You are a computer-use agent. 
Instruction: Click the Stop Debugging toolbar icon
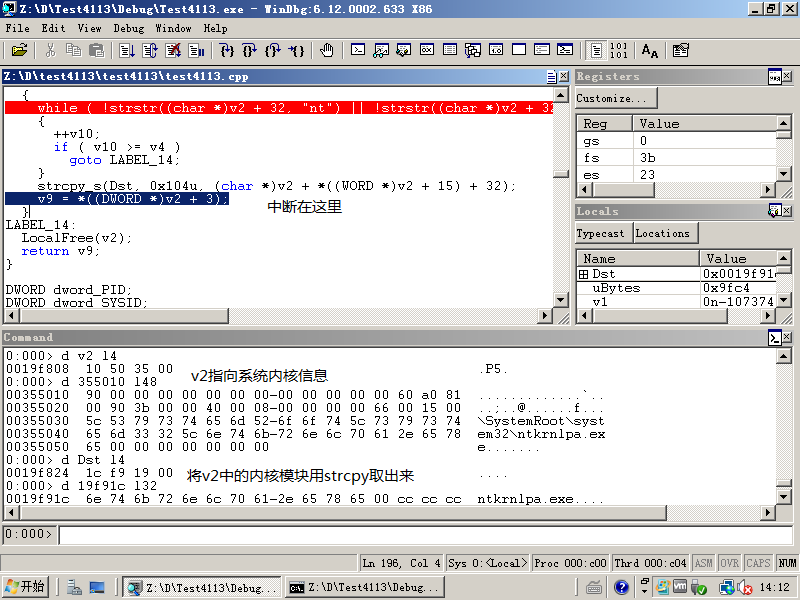point(173,51)
